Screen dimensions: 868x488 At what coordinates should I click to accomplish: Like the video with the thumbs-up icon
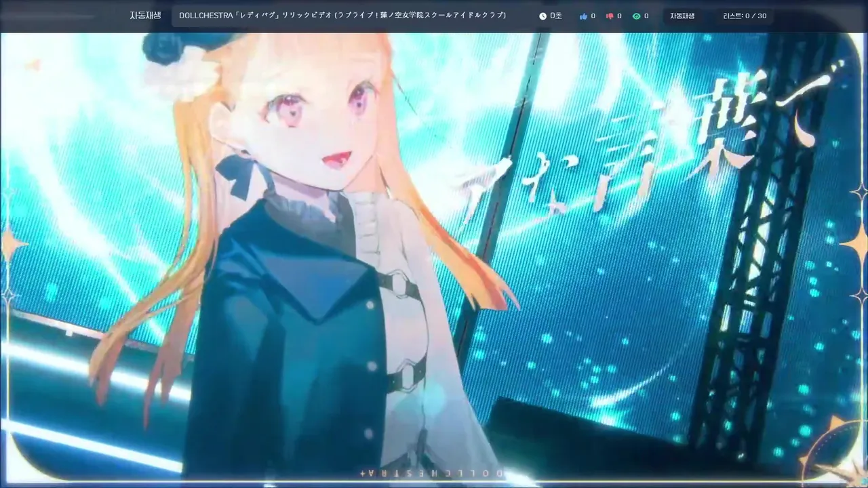point(583,16)
